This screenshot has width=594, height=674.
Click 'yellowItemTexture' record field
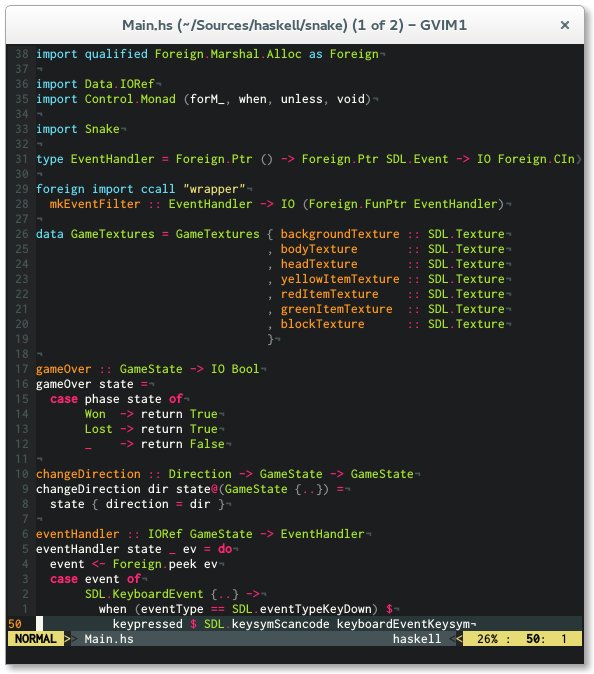pos(340,279)
